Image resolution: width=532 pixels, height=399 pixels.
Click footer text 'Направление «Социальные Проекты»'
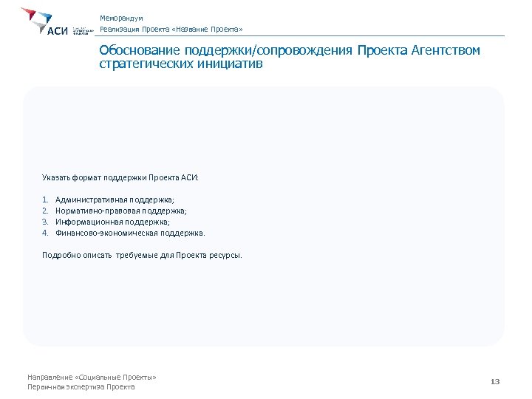tap(92, 378)
